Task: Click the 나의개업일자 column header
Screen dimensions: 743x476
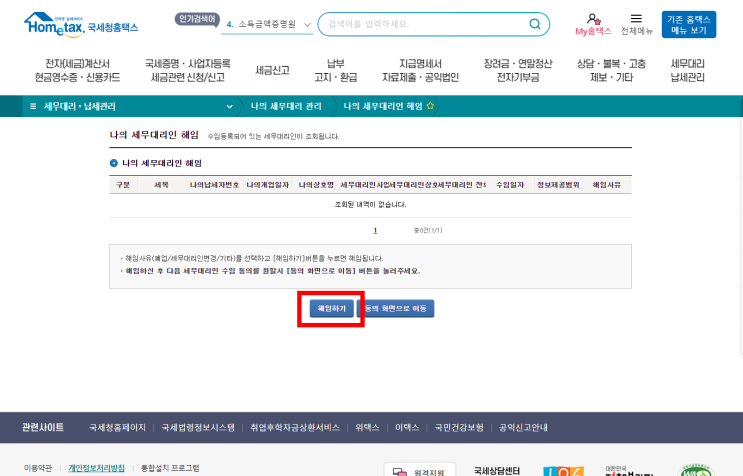Action: coord(268,185)
